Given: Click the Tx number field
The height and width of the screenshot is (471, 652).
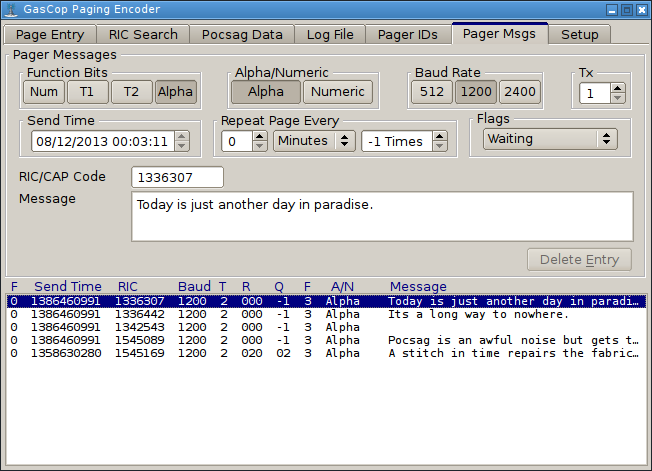Looking at the screenshot, I should [x=595, y=94].
